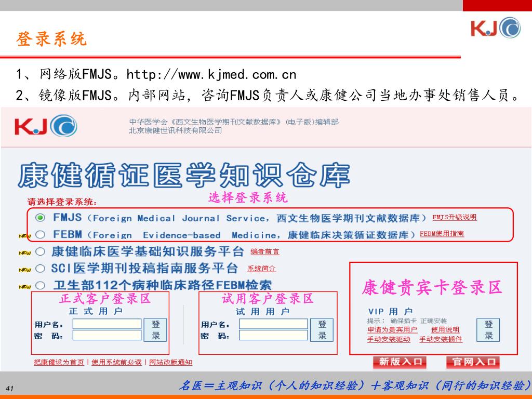Viewport: 532px width, 399px height.
Task: Click 北京康健世讯科技有限公司 text
Action: tap(175, 130)
